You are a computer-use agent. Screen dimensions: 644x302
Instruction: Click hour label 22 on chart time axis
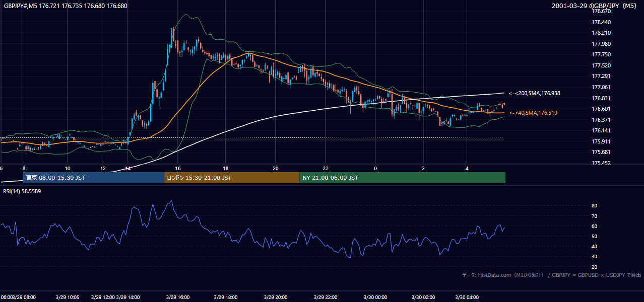tap(326, 168)
